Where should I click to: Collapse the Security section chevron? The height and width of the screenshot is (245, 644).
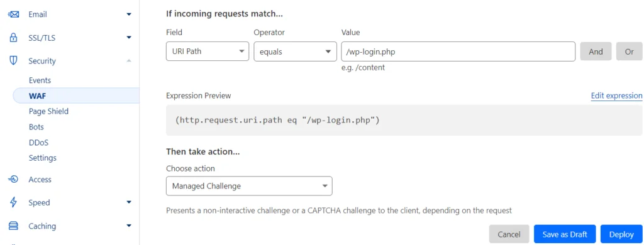(129, 61)
